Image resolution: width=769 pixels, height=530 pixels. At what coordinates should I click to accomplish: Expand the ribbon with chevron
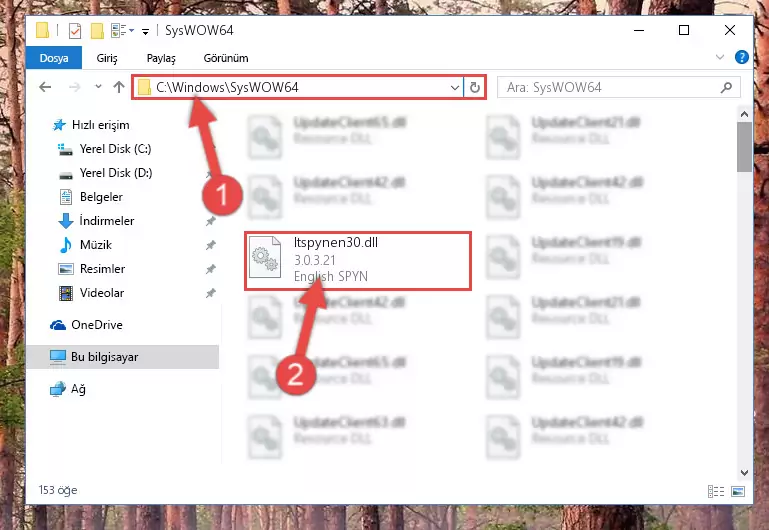719,57
